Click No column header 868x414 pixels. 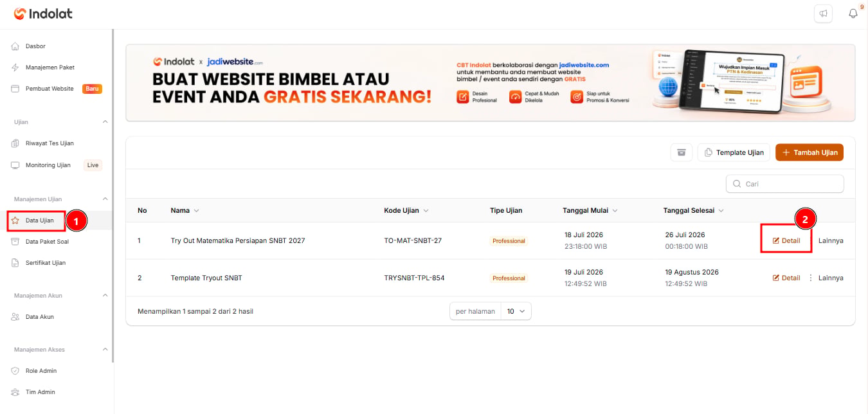coord(142,210)
